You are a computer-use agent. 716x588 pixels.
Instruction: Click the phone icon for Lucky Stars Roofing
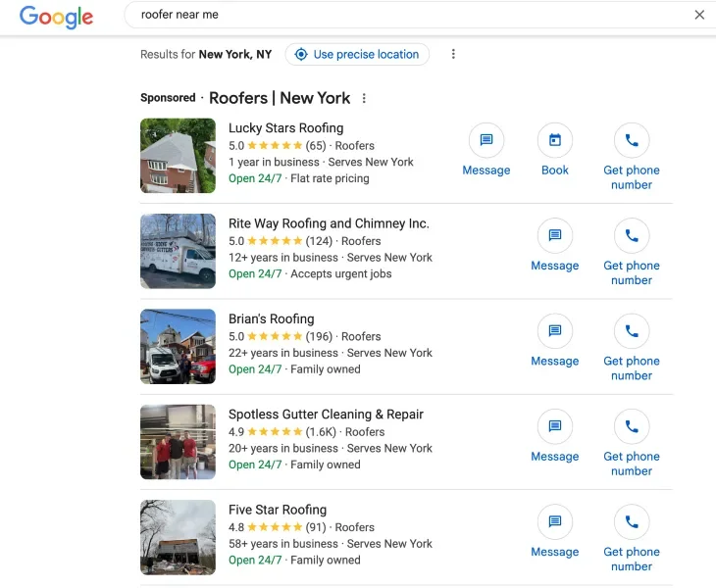(632, 140)
